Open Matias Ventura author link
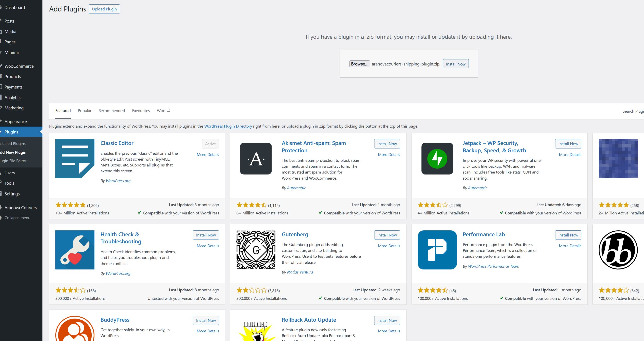This screenshot has width=644, height=341. (300, 272)
